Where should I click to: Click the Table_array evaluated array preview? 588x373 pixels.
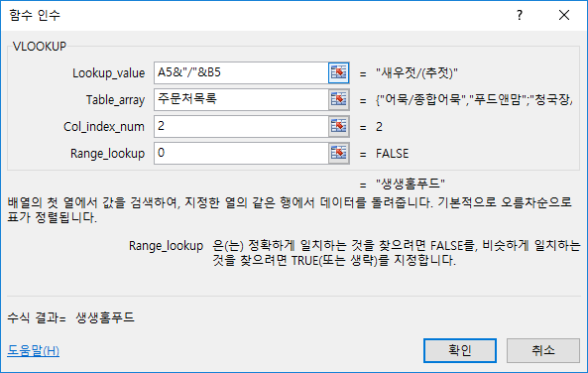pos(474,100)
